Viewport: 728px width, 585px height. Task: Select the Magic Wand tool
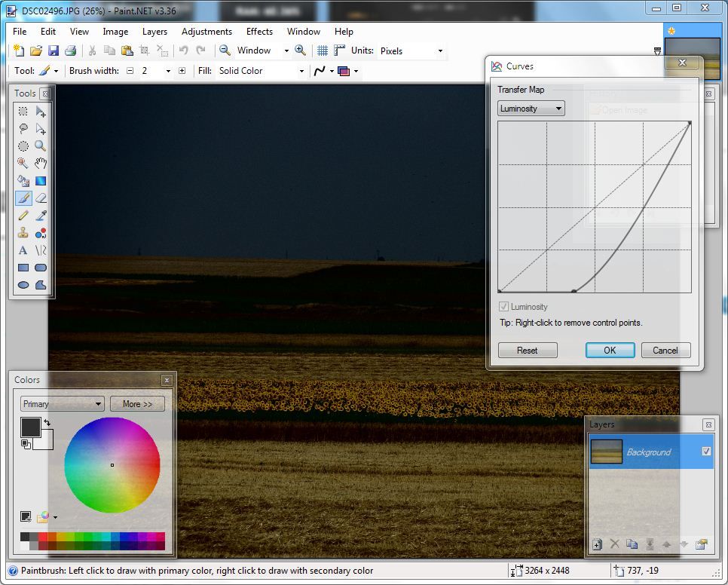(x=23, y=163)
